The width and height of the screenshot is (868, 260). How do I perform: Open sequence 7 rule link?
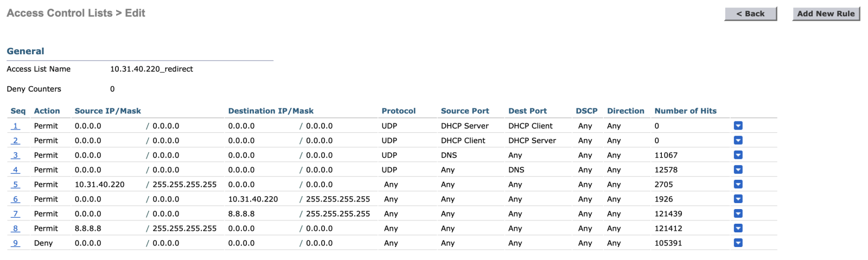coord(15,213)
